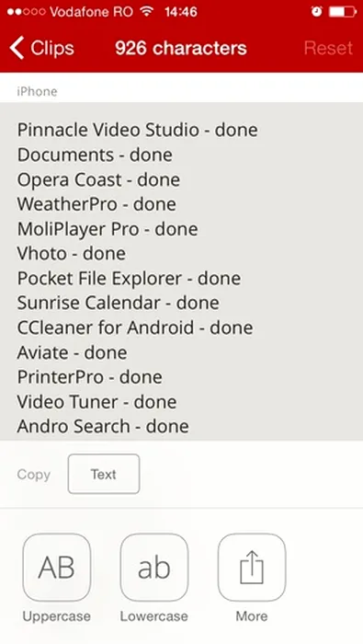363x644 pixels.
Task: Tap the signal strength dots
Action: (26, 11)
